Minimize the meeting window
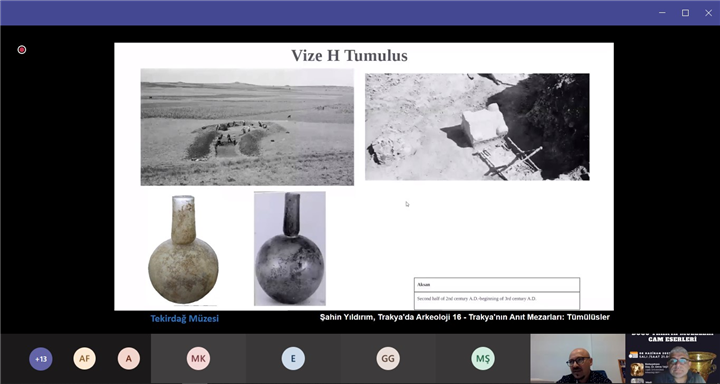The image size is (720, 384). click(662, 13)
